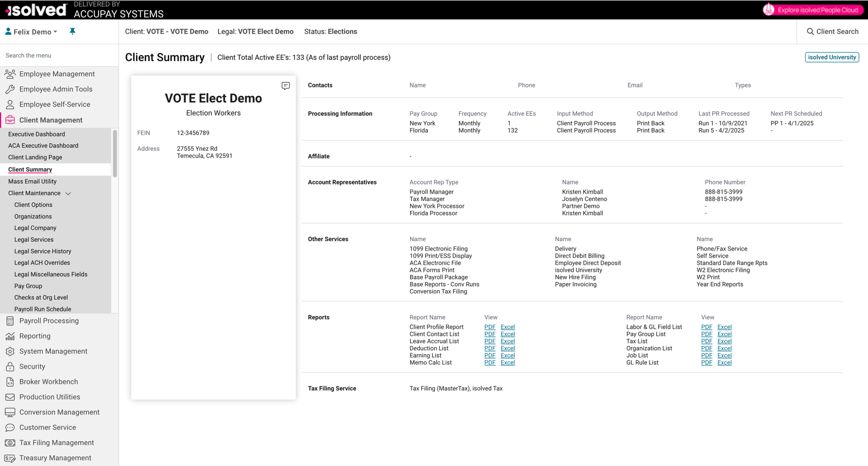Open Broker Workbench menu
This screenshot has height=466, width=868.
(48, 382)
